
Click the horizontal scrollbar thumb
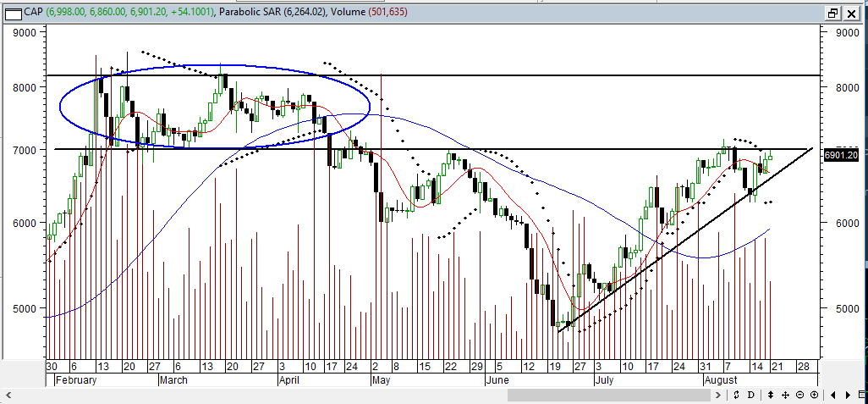tap(609, 396)
